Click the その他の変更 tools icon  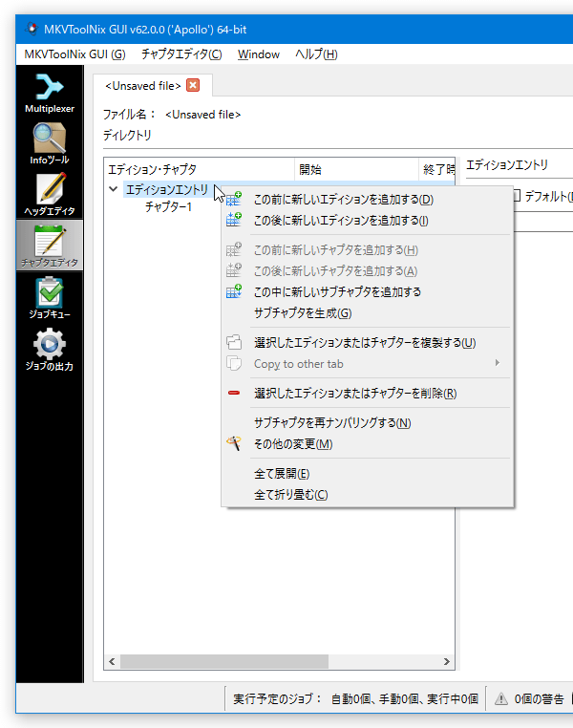click(x=234, y=443)
